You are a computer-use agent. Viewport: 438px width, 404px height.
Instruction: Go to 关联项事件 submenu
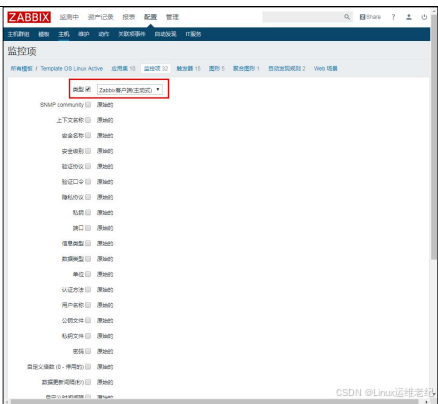132,34
